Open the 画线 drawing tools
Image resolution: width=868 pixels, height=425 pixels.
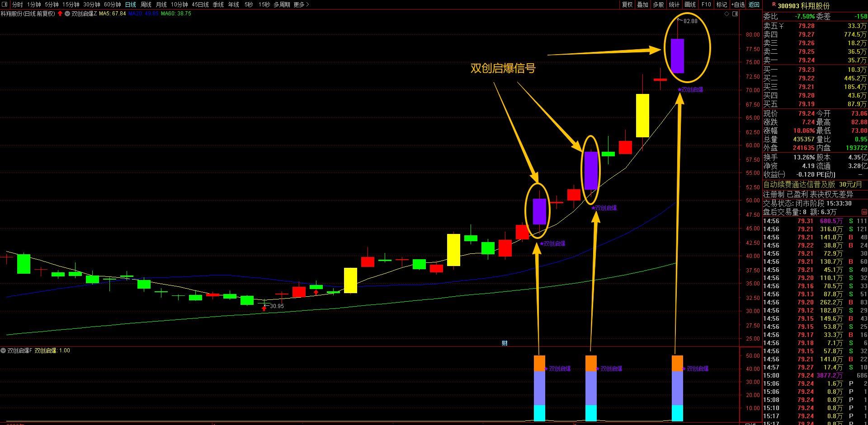tap(690, 5)
